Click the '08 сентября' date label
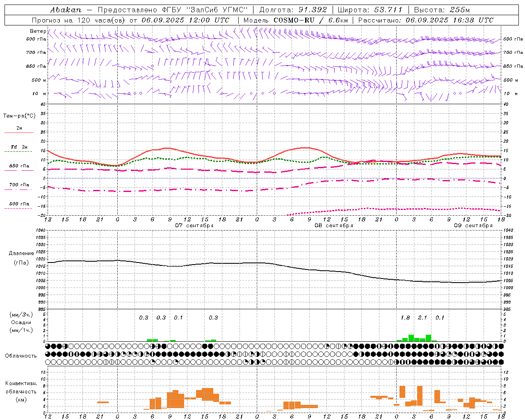The image size is (525, 420). click(x=334, y=226)
